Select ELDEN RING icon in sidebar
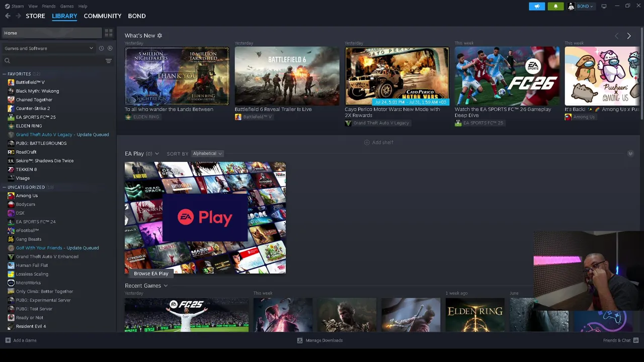The image size is (644, 362). tap(11, 126)
